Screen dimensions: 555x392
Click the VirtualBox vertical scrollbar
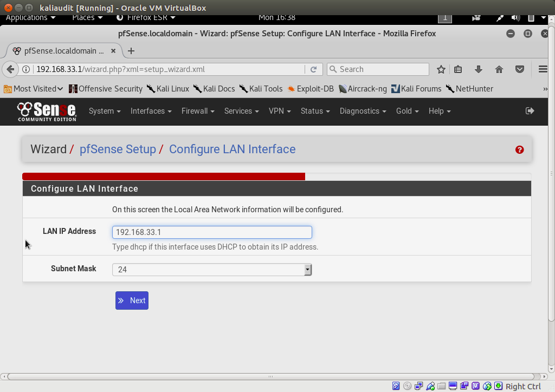coord(551,173)
